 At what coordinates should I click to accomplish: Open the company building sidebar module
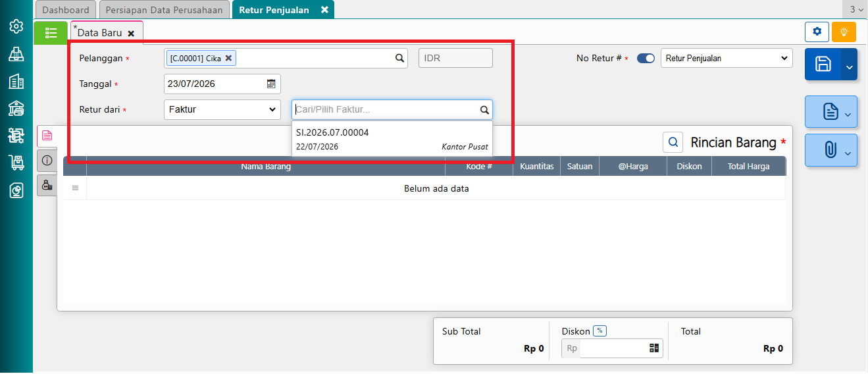click(16, 82)
